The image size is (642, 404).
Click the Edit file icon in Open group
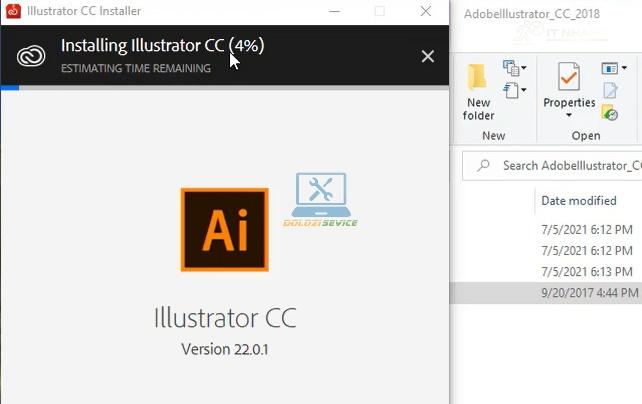[610, 91]
